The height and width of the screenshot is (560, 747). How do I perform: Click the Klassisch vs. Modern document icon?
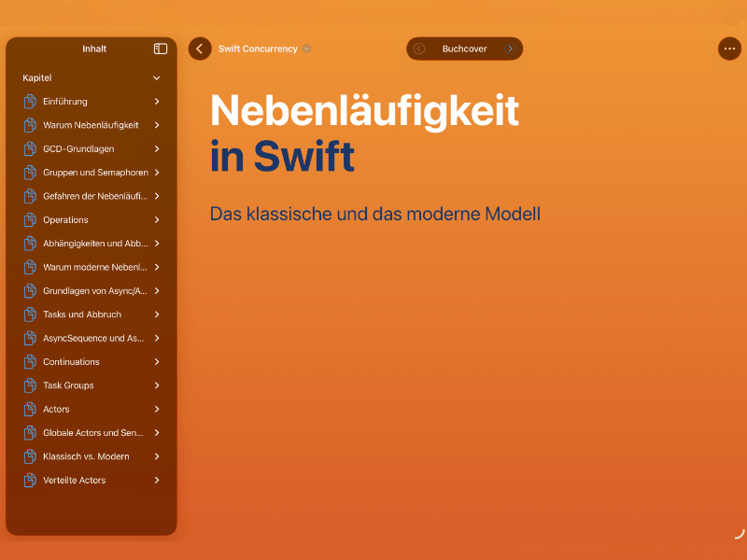coord(30,456)
